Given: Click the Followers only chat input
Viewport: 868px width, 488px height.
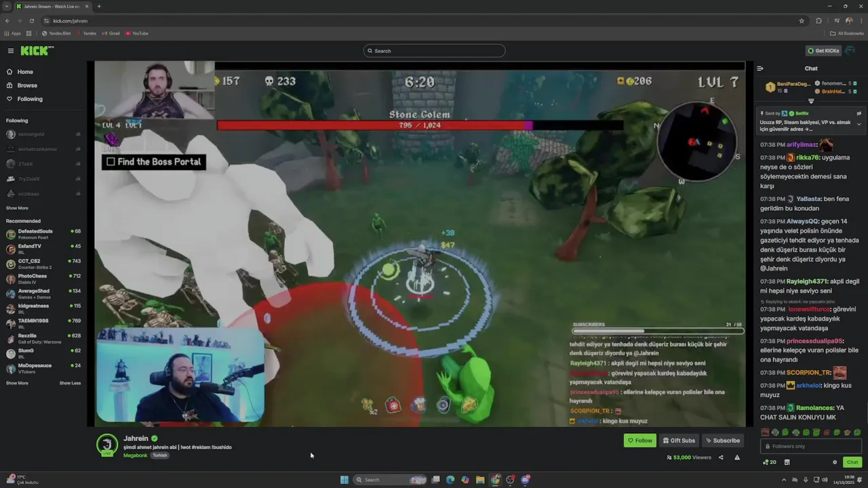Looking at the screenshot, I should (x=811, y=446).
